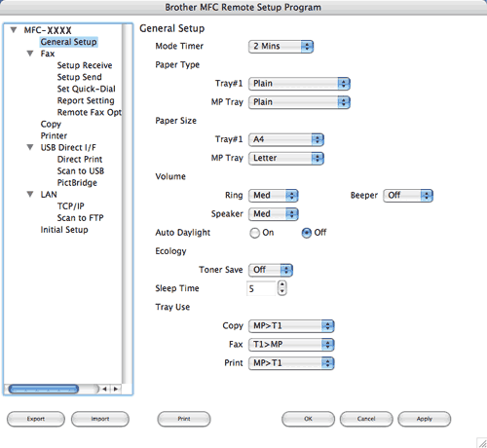
Task: Click the window resize grip corner
Action: [x=482, y=443]
